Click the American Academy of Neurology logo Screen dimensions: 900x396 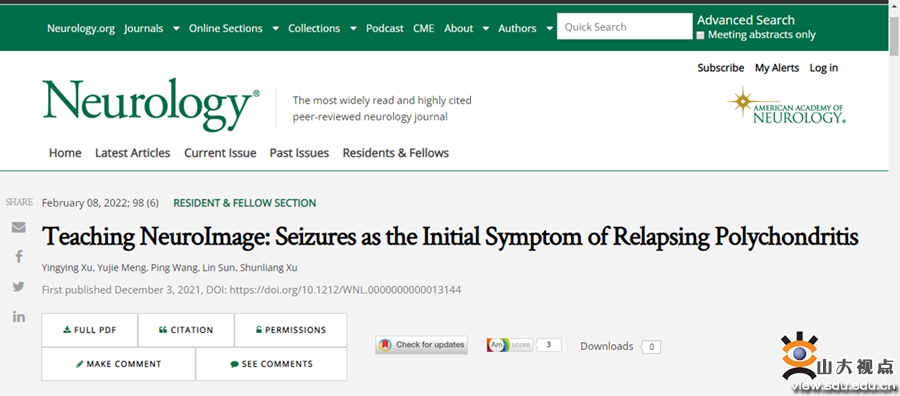pos(786,106)
